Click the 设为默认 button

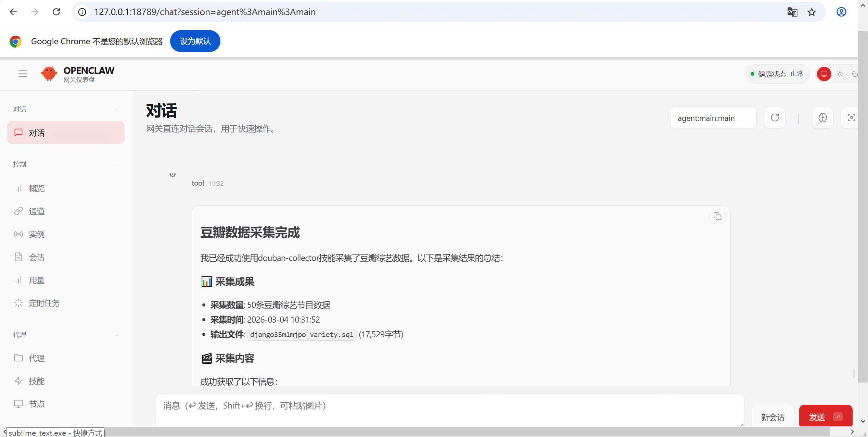[195, 41]
